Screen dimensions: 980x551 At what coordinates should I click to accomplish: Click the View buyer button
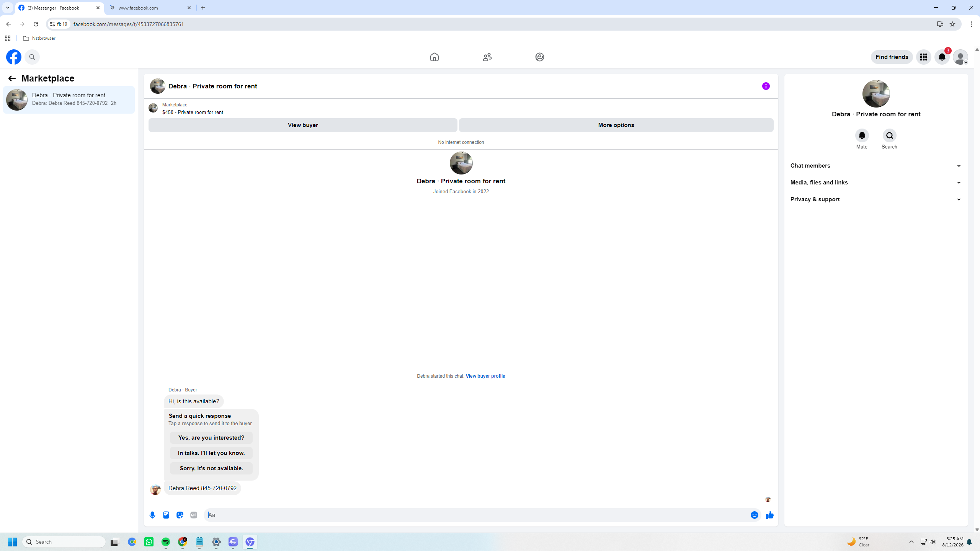(303, 125)
